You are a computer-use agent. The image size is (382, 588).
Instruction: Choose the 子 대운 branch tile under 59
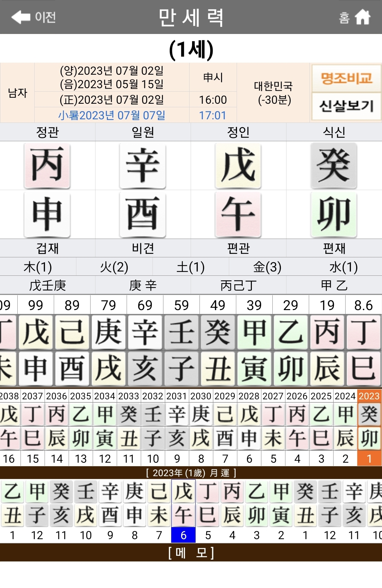coord(181,369)
